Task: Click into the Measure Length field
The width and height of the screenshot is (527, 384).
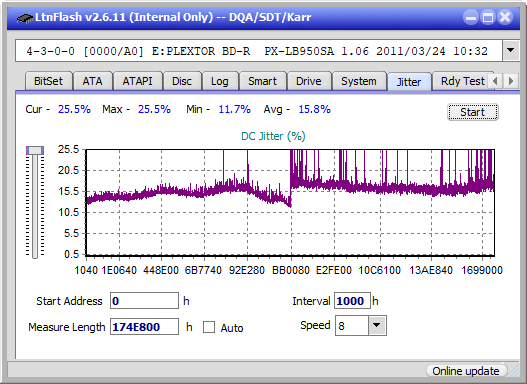Action: coord(145,327)
